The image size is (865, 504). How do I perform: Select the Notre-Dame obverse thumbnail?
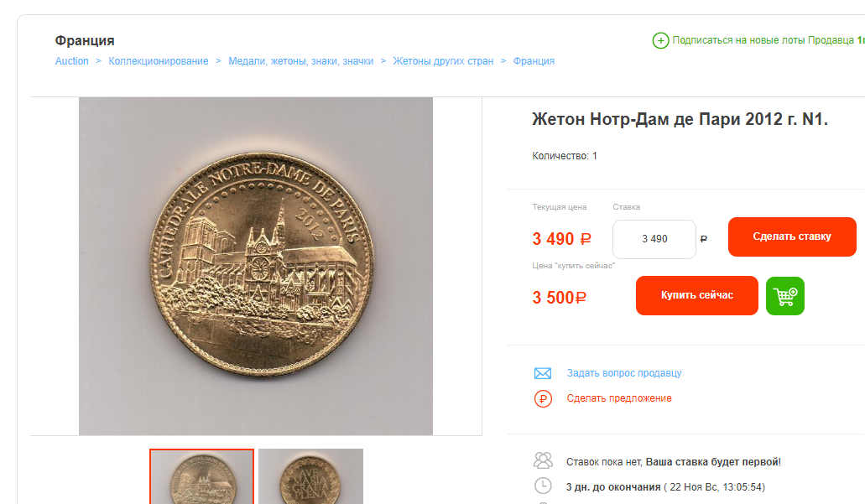[202, 476]
